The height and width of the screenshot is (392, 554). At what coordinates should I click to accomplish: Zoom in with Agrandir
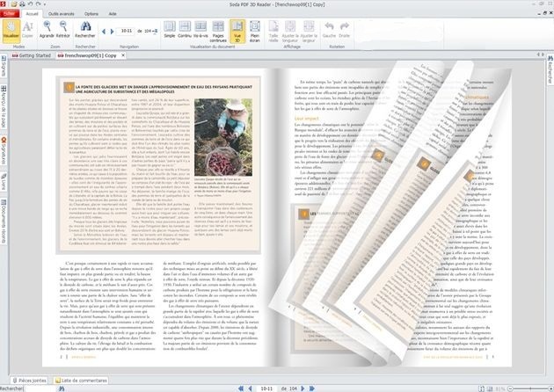click(47, 30)
